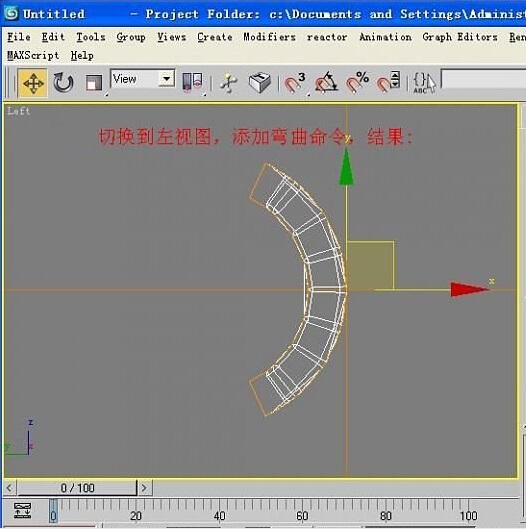This screenshot has width=526, height=529.
Task: Click the 0 / 100 time slider
Action: pos(77,488)
